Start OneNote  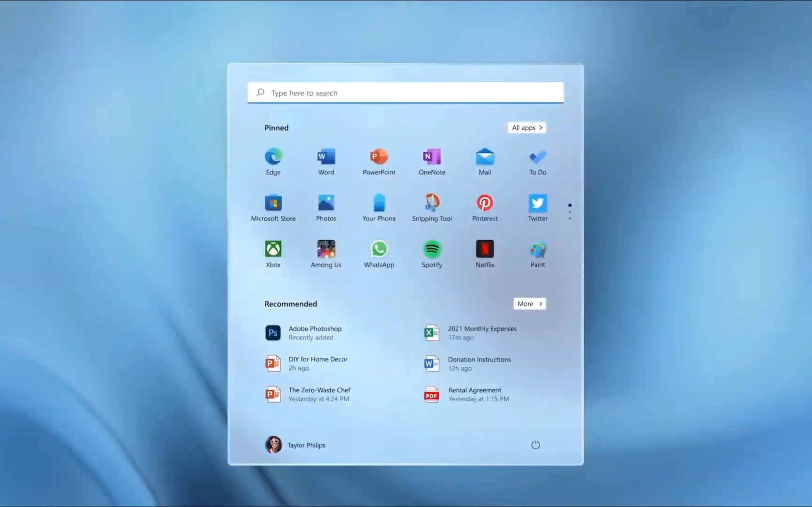[432, 161]
